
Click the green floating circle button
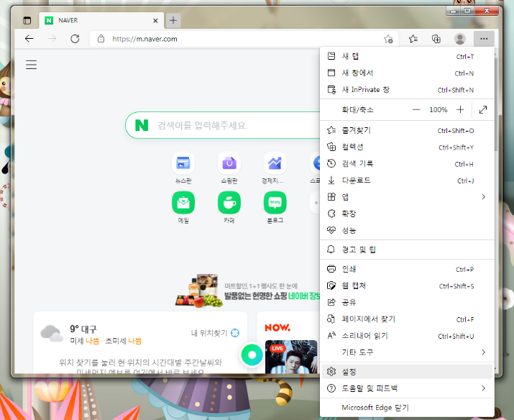(x=252, y=355)
